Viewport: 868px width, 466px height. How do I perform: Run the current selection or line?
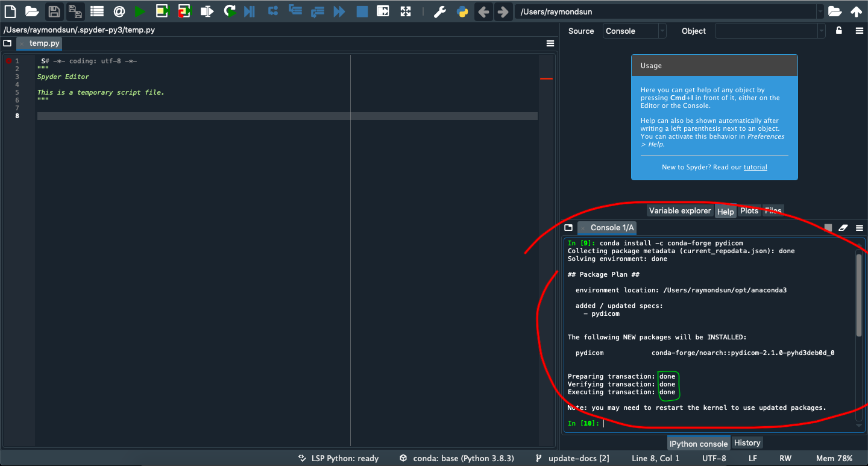point(207,11)
